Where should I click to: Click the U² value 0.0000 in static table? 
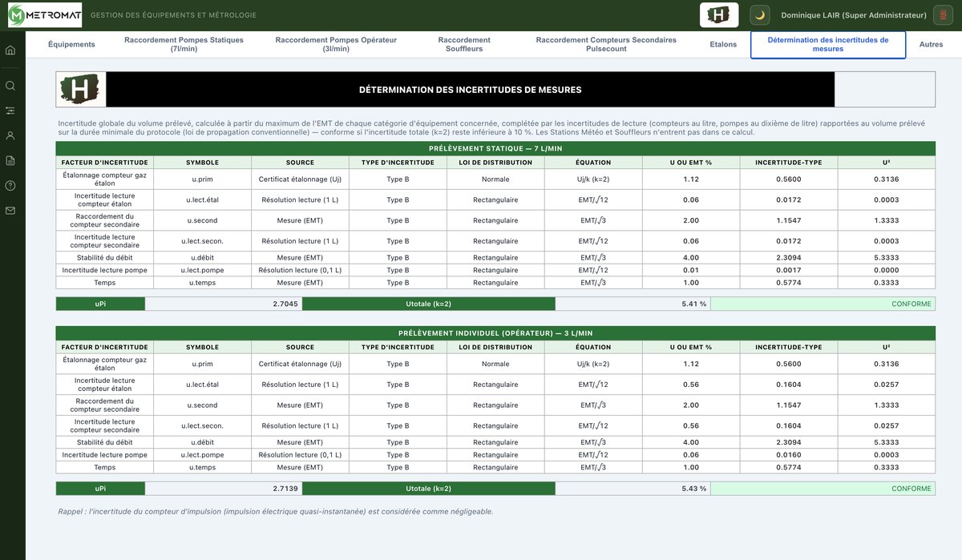887,270
